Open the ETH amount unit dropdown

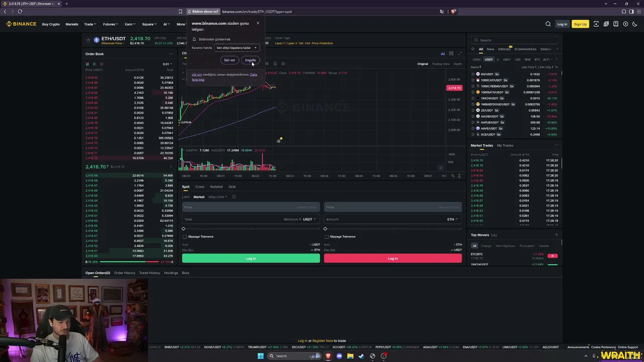click(452, 219)
